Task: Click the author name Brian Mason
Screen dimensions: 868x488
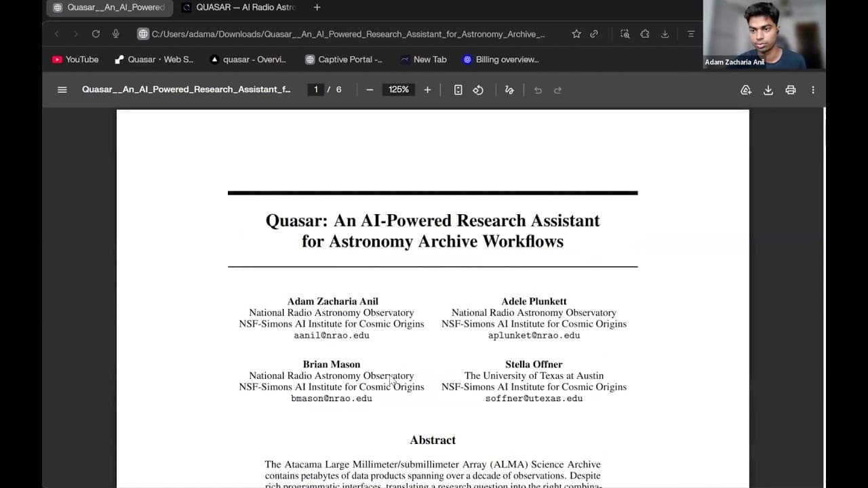Action: 332,365
